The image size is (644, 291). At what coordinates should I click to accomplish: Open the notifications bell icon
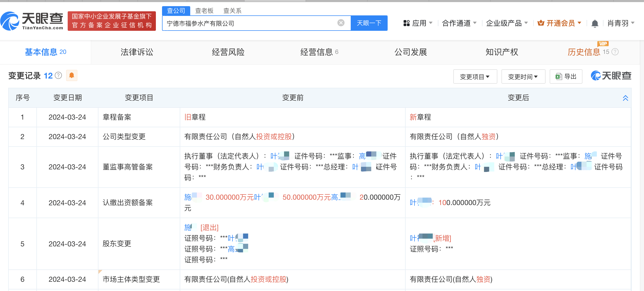tap(595, 24)
